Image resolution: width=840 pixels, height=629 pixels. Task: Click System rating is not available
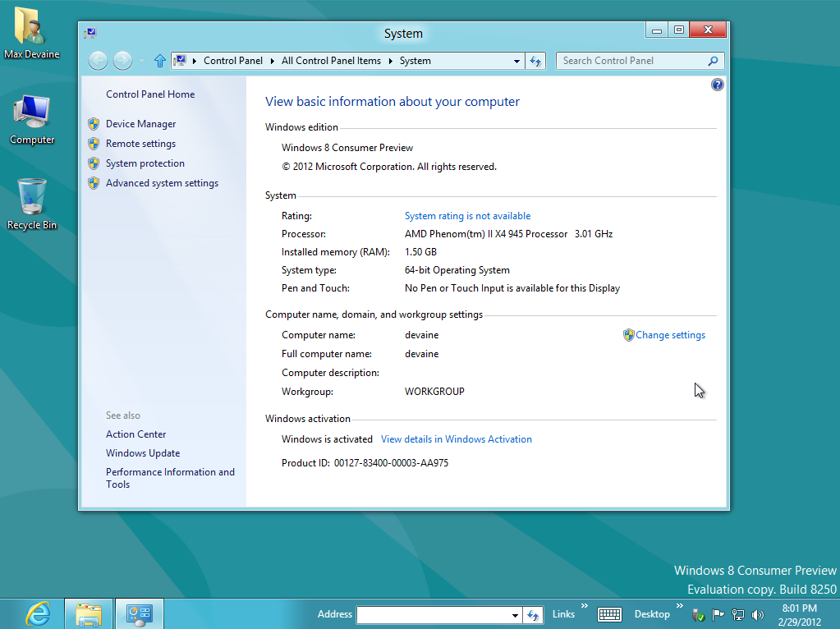click(468, 216)
